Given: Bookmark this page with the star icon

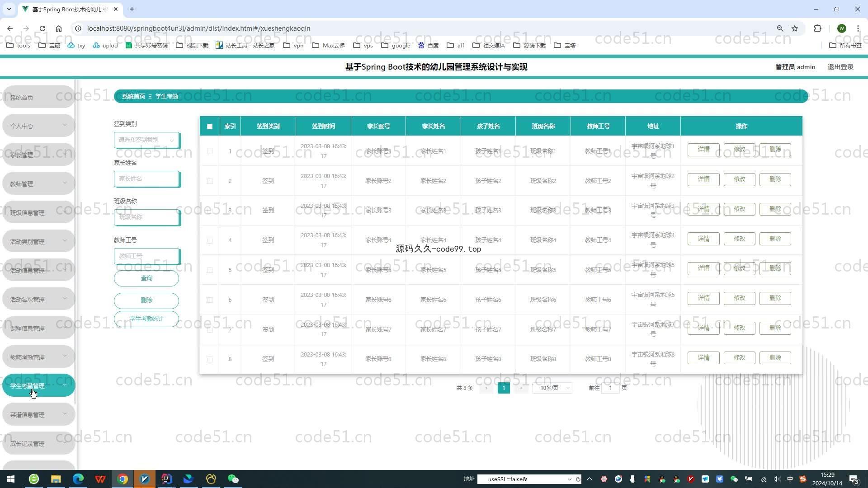Looking at the screenshot, I should (x=795, y=28).
